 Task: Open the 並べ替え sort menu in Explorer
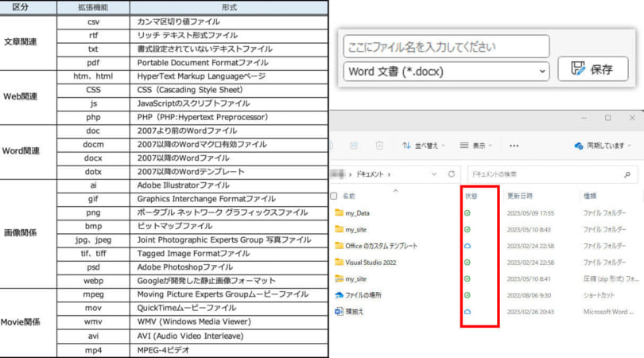pos(423,146)
